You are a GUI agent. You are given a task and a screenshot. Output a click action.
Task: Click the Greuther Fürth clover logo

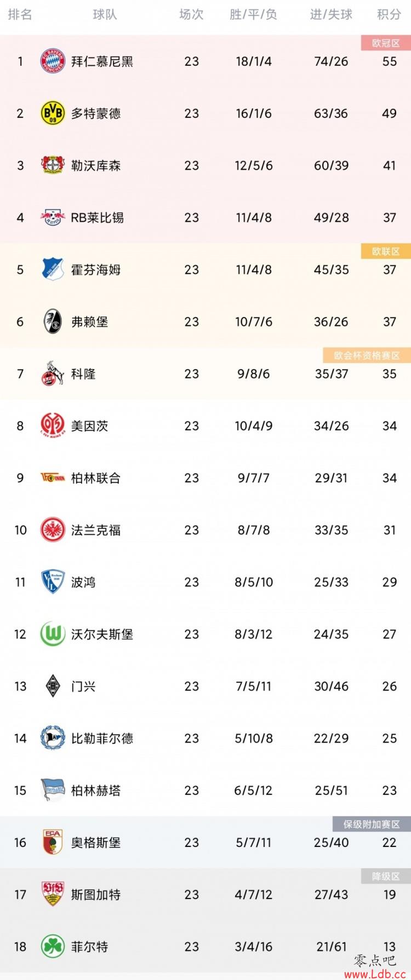[53, 946]
